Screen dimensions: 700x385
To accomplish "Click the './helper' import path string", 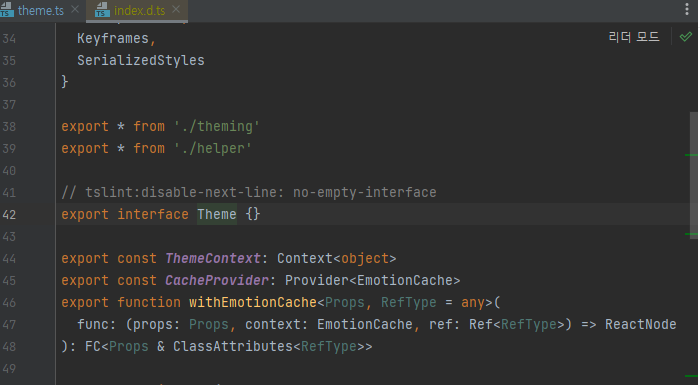I will coord(213,148).
